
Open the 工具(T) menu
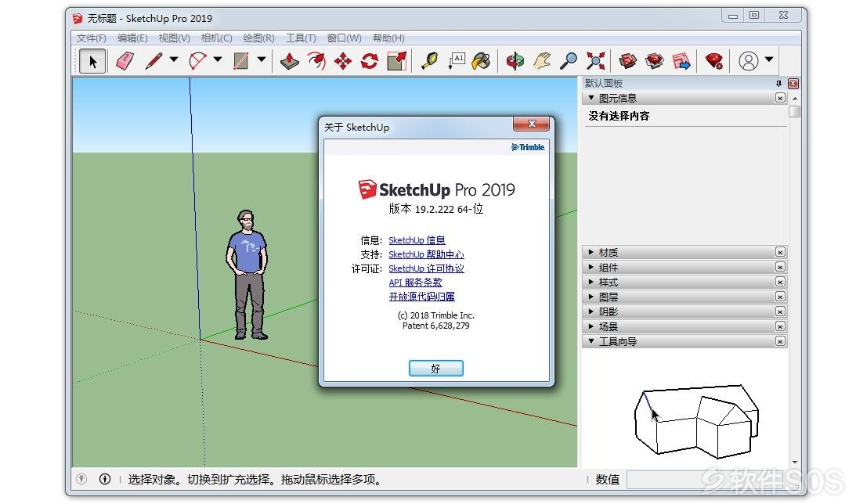tap(301, 38)
